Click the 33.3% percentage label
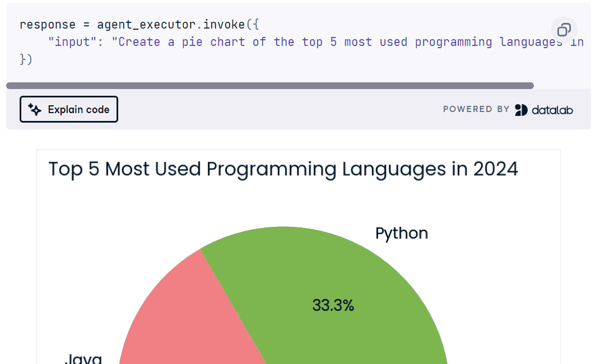Image resolution: width=600 pixels, height=364 pixels. [x=333, y=305]
